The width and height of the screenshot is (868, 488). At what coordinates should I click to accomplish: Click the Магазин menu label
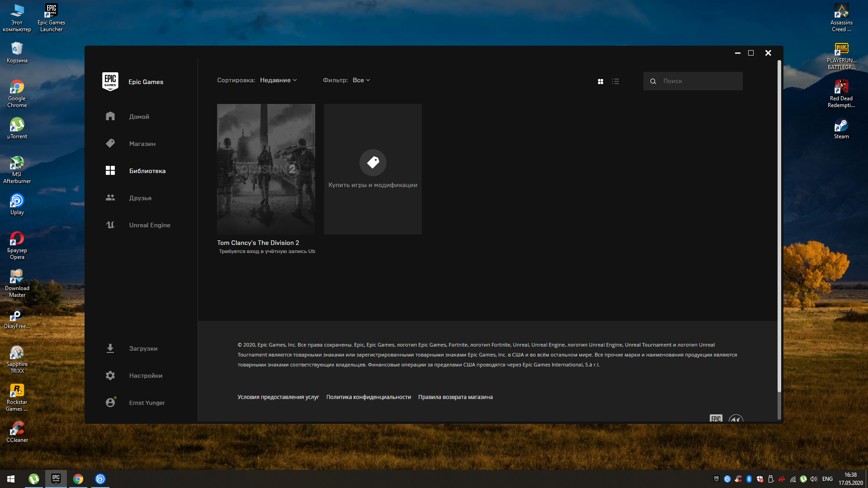pos(142,144)
